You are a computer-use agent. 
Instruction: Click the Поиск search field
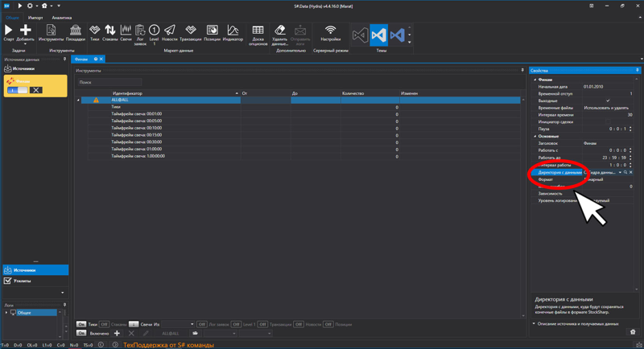[109, 82]
